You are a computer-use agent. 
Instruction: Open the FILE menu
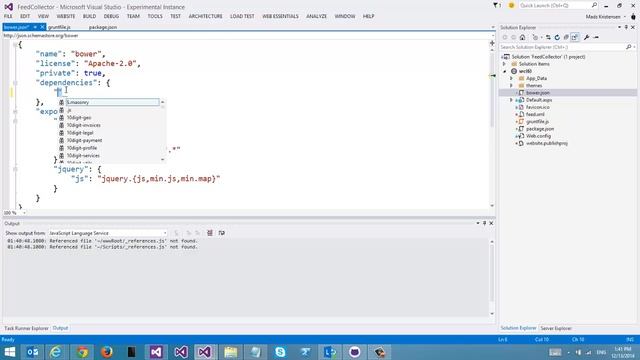8,16
